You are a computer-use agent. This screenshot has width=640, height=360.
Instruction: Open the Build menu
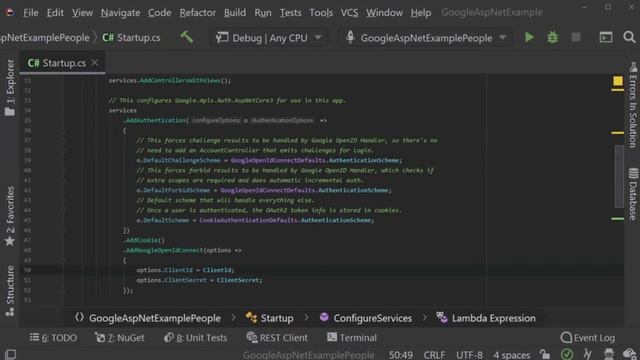coord(235,13)
